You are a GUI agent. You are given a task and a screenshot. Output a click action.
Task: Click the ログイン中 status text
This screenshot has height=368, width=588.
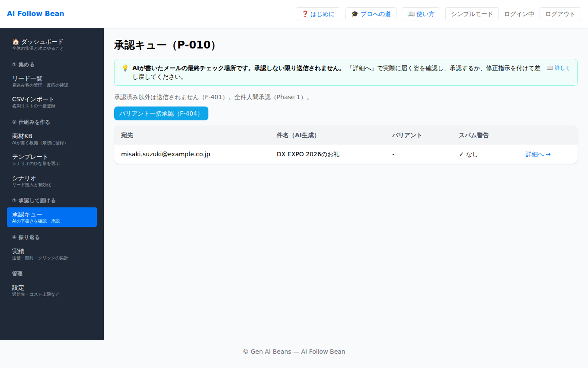click(519, 14)
